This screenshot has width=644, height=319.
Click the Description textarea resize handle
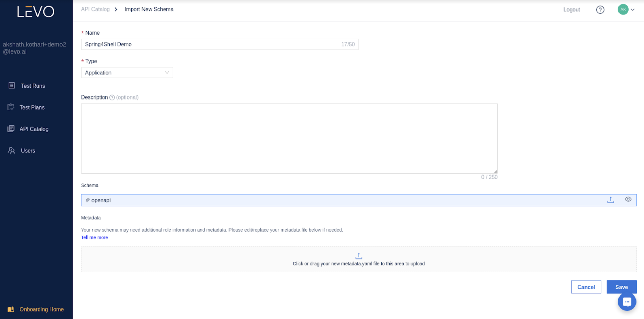[495, 171]
